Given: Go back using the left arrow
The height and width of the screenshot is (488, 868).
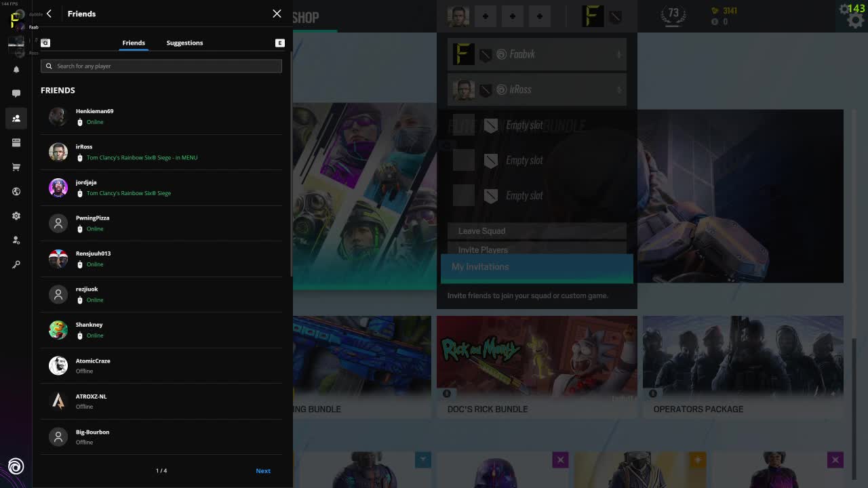Looking at the screenshot, I should pos(49,14).
